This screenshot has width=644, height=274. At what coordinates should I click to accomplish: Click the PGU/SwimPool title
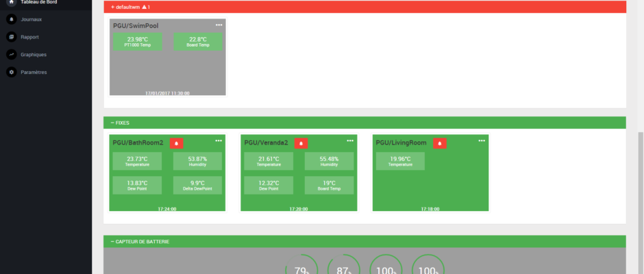(136, 26)
